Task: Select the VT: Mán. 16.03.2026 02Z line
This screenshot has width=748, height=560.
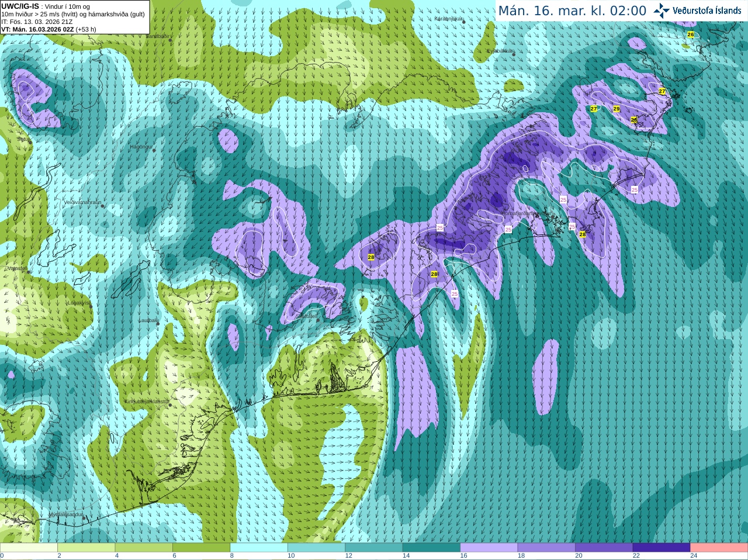Action: [37, 29]
